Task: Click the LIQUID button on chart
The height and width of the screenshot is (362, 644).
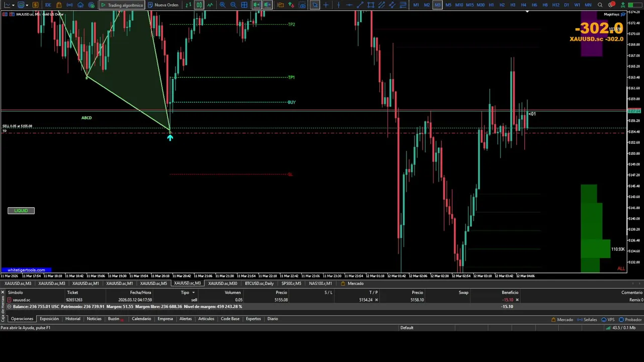Action: (x=21, y=211)
